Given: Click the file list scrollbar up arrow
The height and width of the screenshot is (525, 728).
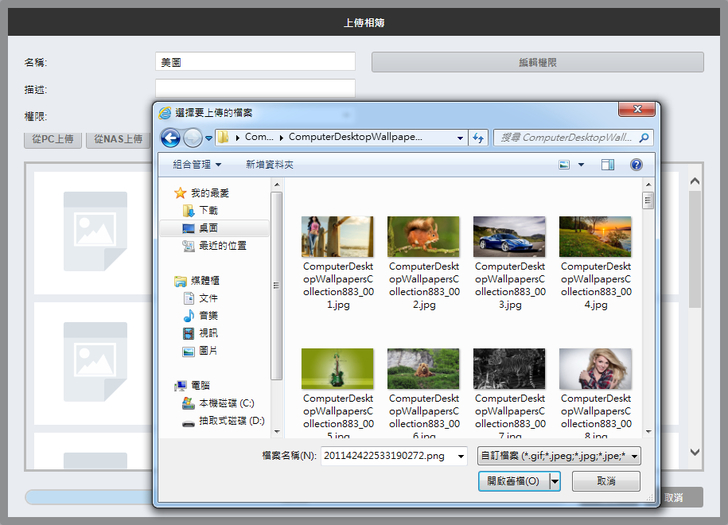Looking at the screenshot, I should pyautogui.click(x=648, y=185).
